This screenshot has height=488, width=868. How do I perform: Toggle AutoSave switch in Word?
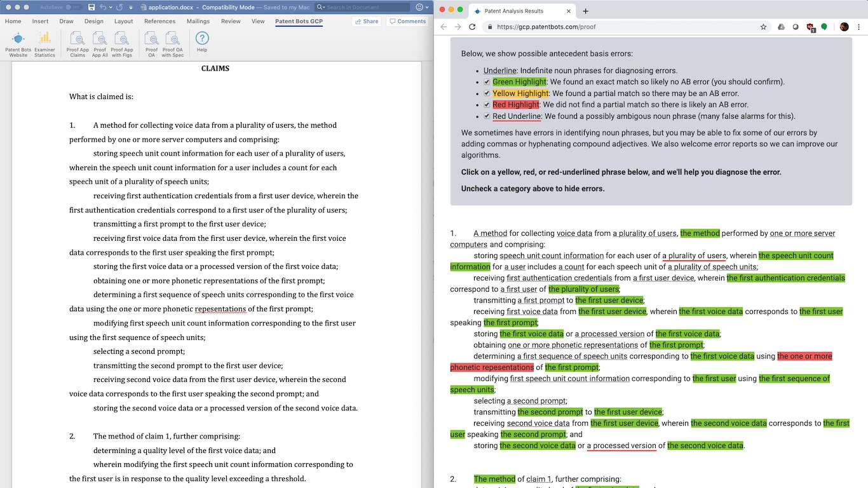click(74, 7)
